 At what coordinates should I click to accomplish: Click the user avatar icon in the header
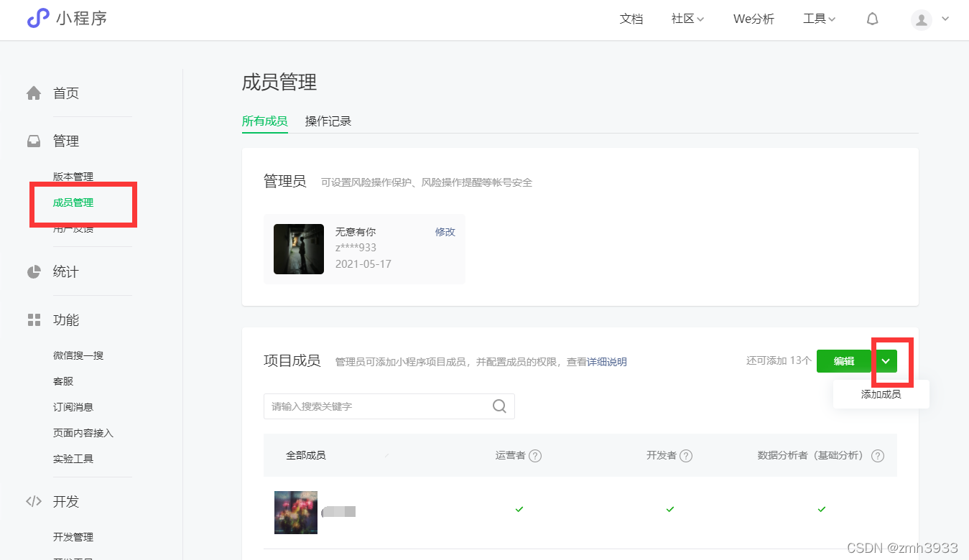921,19
